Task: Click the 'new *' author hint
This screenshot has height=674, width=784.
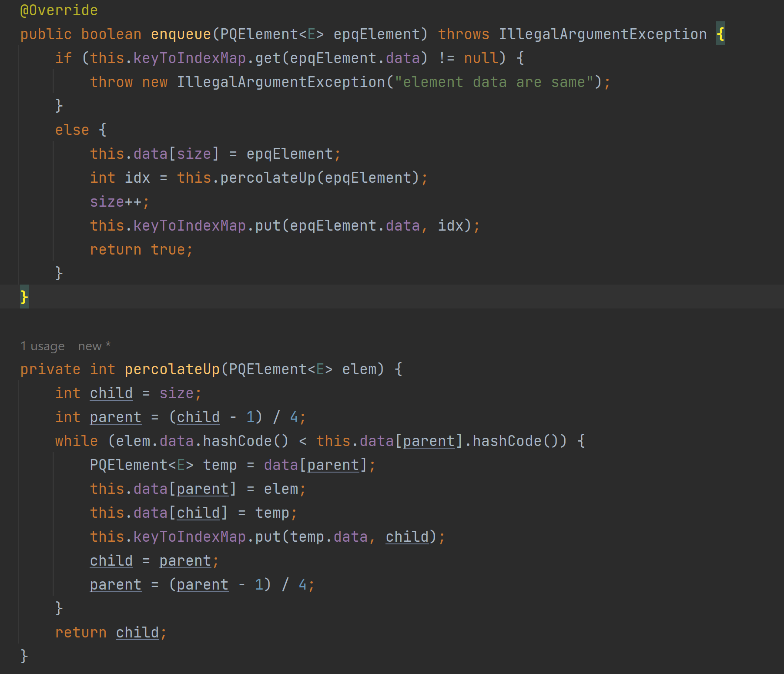Action: click(x=94, y=346)
